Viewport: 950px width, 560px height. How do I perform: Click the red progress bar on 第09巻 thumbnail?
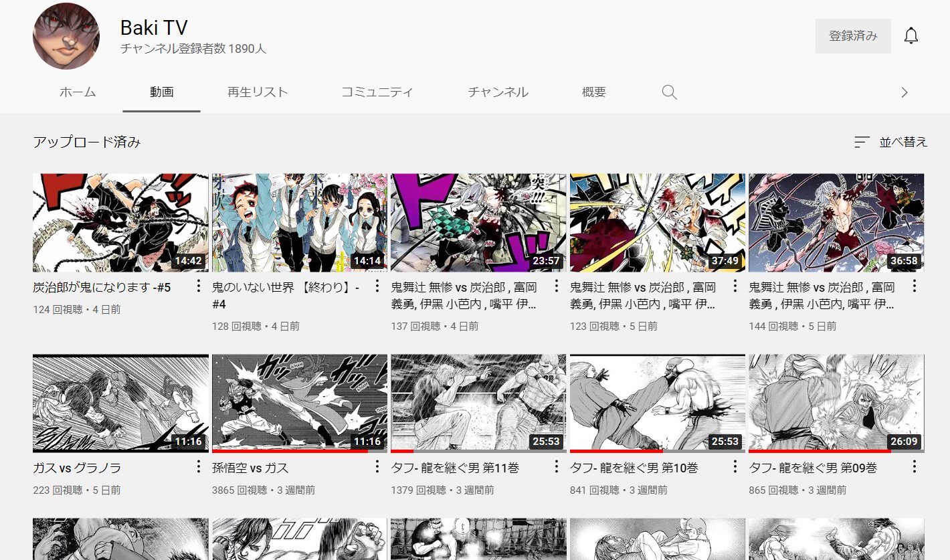pyautogui.click(x=820, y=451)
